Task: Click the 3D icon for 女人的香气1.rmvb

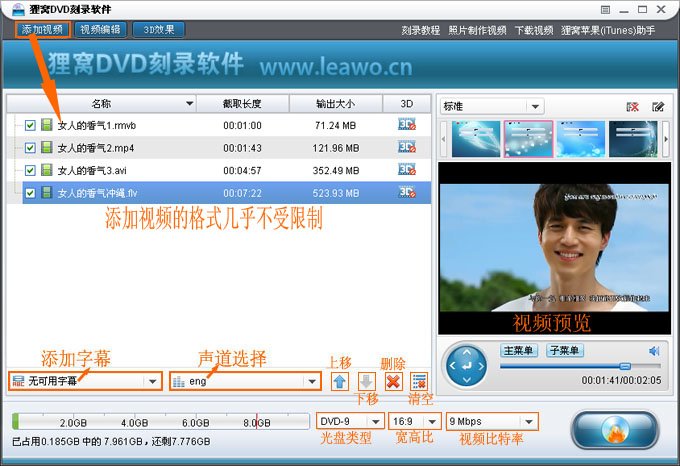Action: coord(407,125)
